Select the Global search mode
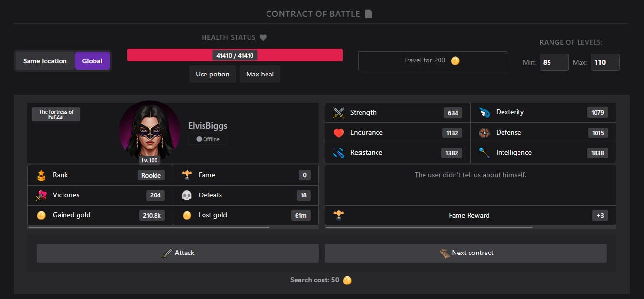This screenshot has width=644, height=299. (92, 61)
